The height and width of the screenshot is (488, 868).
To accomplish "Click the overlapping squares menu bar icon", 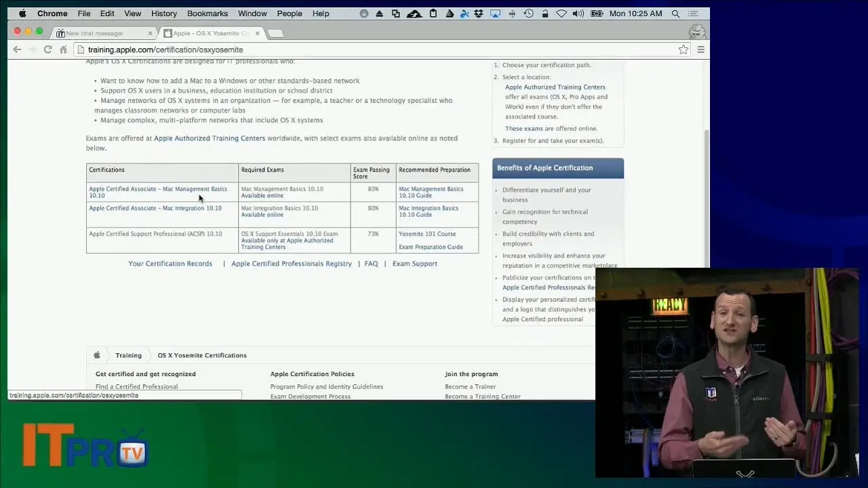I will click(x=396, y=14).
